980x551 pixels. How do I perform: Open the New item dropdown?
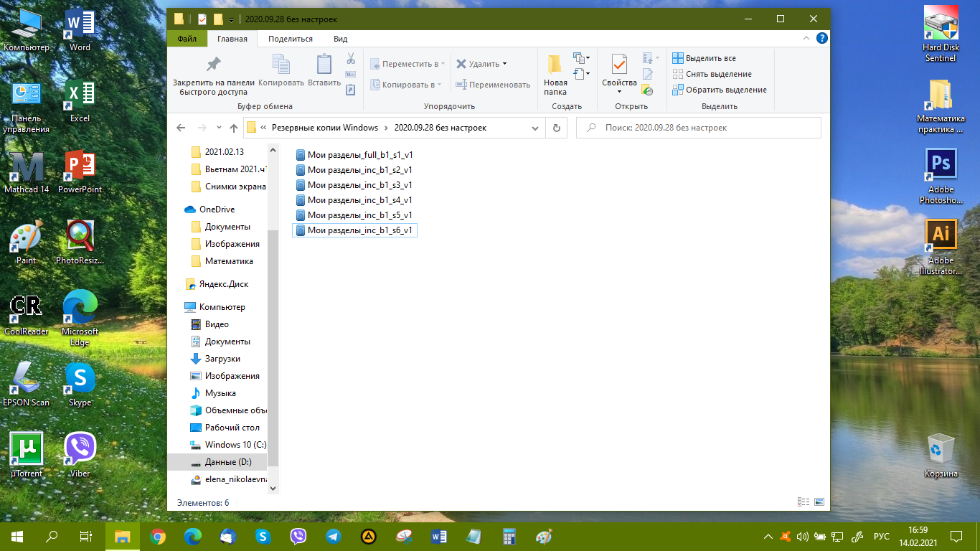[x=580, y=58]
